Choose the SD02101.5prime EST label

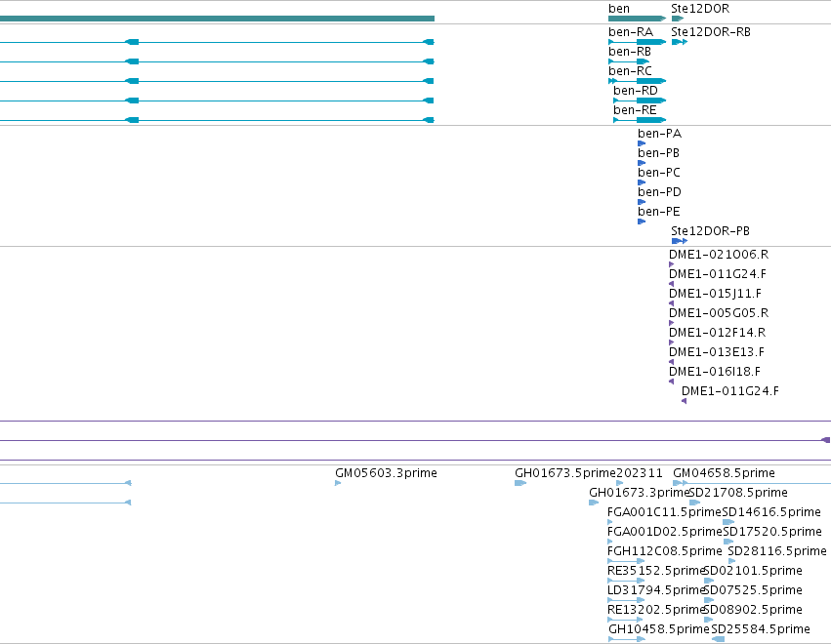[753, 572]
